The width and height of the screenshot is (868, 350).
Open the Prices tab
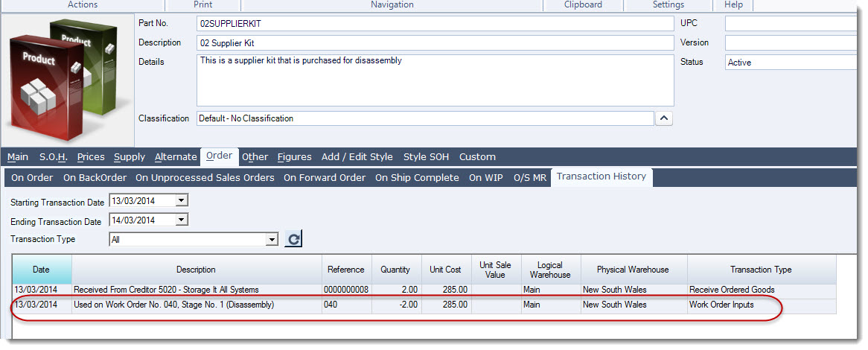pos(91,156)
